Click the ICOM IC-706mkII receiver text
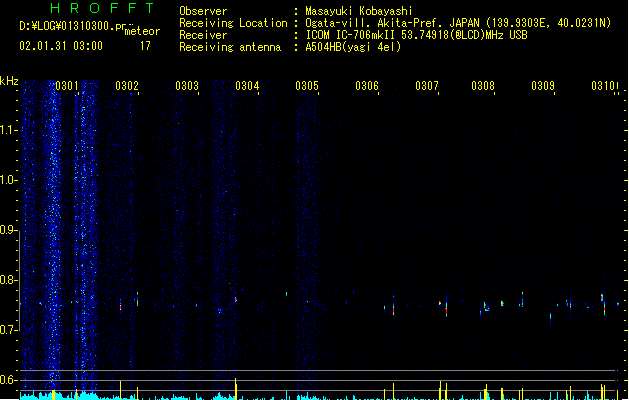 click(351, 35)
